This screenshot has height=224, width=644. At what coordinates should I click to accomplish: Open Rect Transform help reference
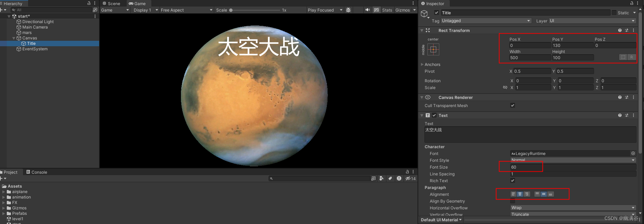[x=620, y=30]
